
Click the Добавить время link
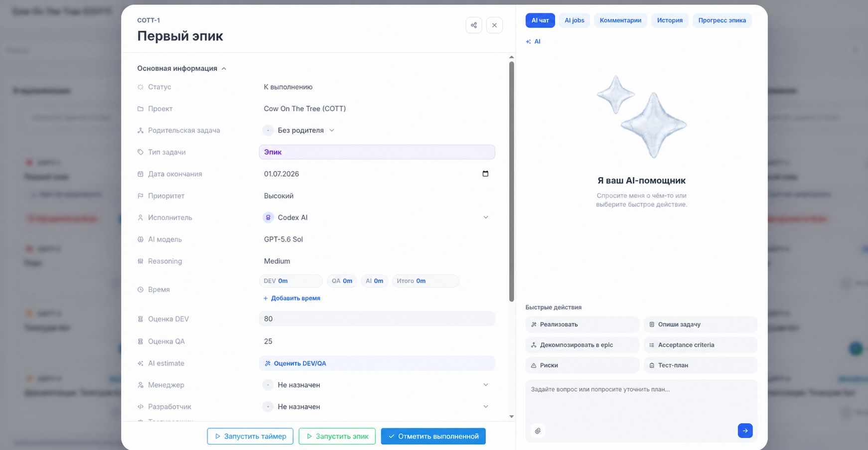tap(292, 298)
